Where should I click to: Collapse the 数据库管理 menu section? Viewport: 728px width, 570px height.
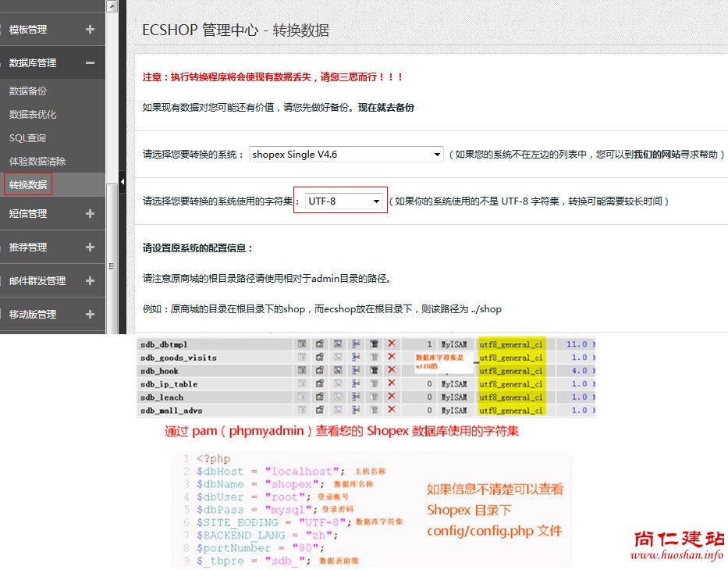tap(90, 63)
